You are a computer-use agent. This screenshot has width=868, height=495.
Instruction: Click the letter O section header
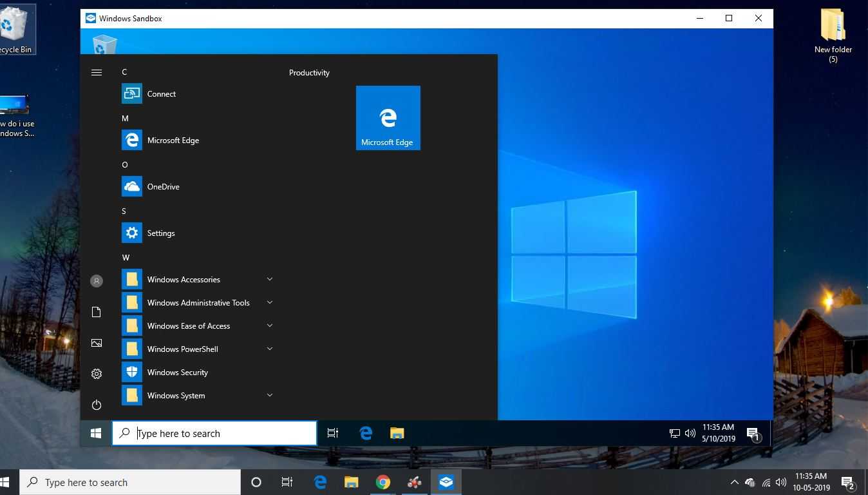click(x=125, y=165)
